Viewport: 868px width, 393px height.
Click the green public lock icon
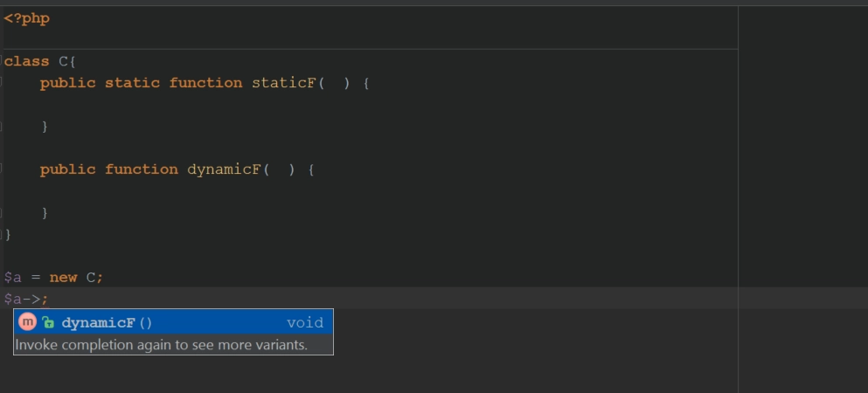coord(48,323)
